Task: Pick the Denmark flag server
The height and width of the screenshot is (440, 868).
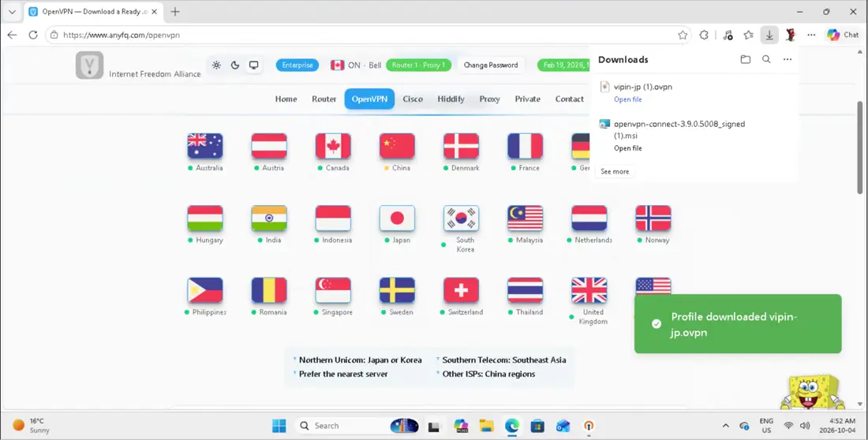Action: (x=461, y=146)
